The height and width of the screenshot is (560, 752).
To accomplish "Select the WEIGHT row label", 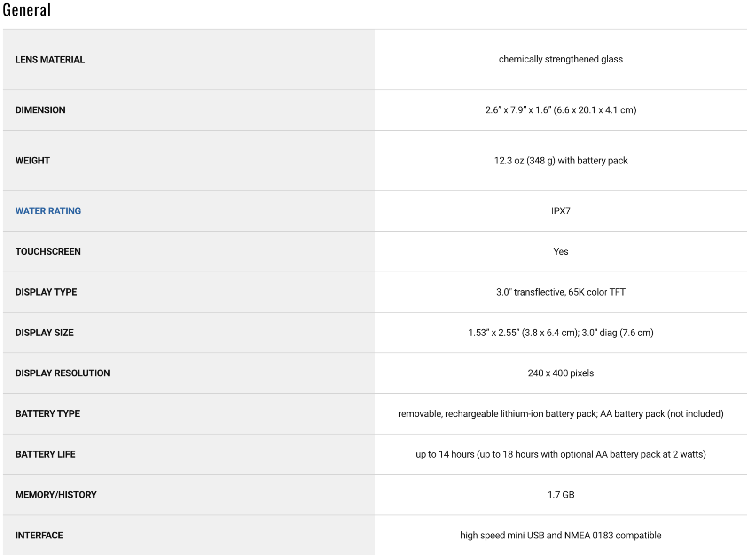I will click(x=32, y=161).
